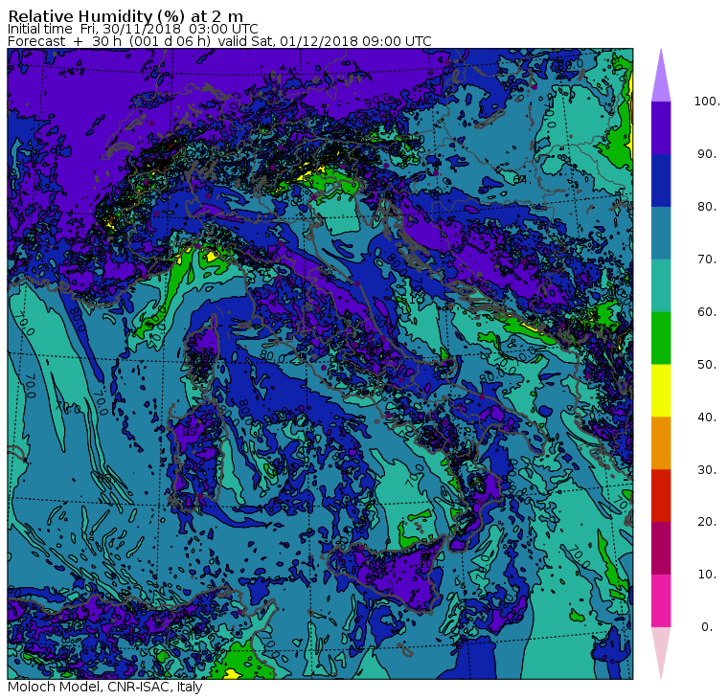
Task: Click the 10–20% maroon legend swatch
Action: pyautogui.click(x=661, y=548)
